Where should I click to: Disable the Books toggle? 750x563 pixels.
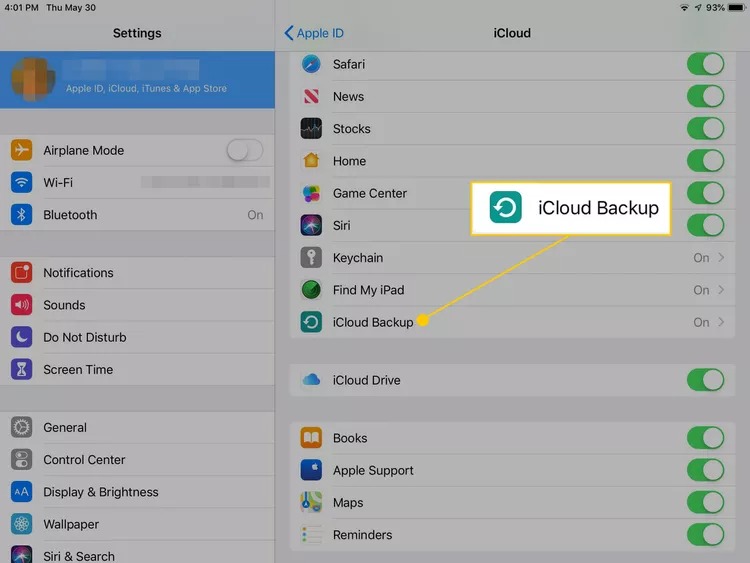706,438
